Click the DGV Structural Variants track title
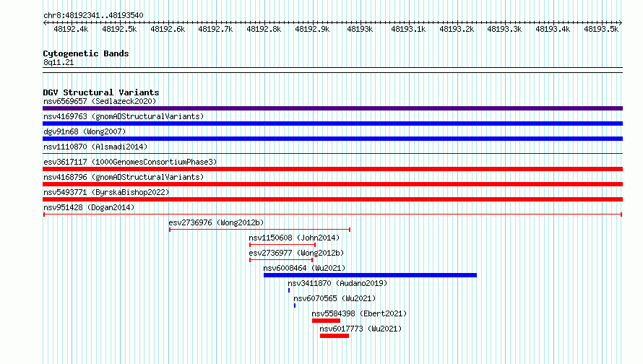The width and height of the screenshot is (643, 364). coord(101,92)
